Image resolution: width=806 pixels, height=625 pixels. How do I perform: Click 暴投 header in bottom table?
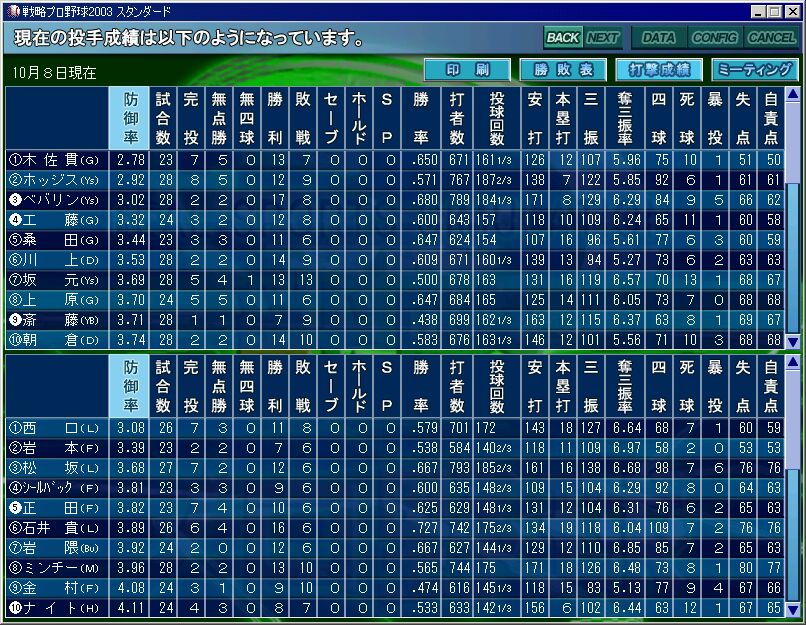pyautogui.click(x=715, y=387)
